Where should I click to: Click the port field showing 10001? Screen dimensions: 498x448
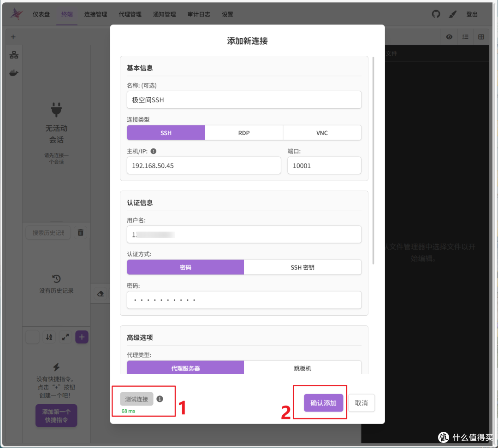[x=324, y=165]
